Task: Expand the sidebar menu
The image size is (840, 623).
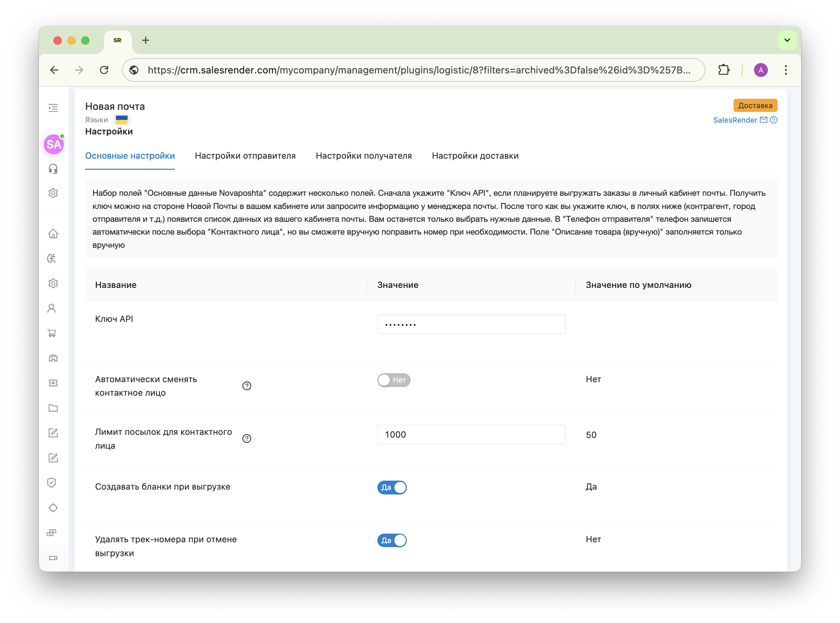Action: point(53,108)
